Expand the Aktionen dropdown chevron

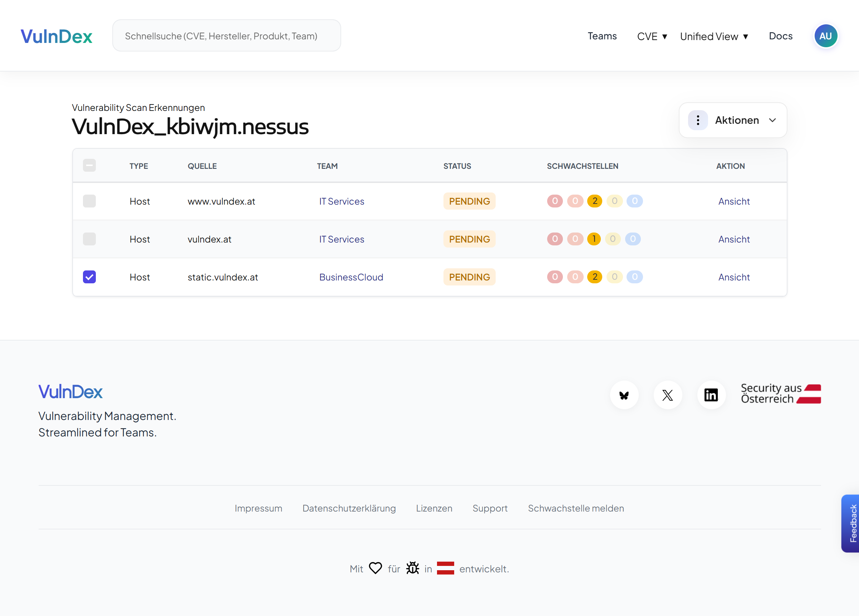[x=772, y=120]
